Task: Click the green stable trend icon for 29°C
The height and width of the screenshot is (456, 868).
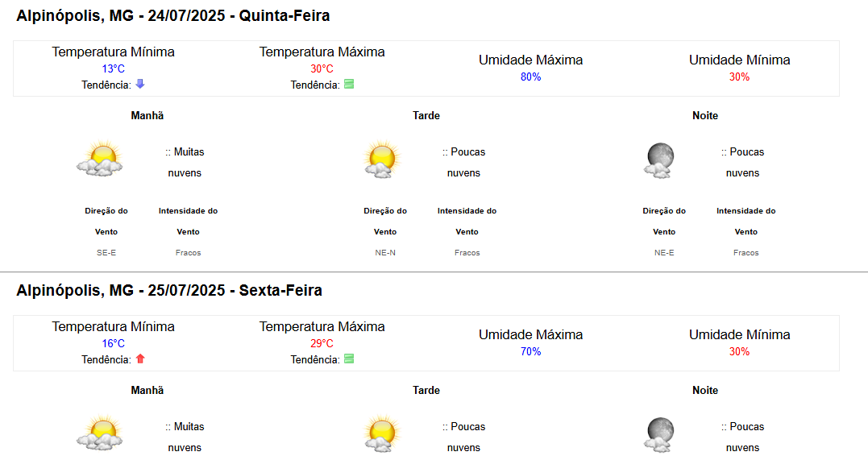Action: pyautogui.click(x=349, y=359)
